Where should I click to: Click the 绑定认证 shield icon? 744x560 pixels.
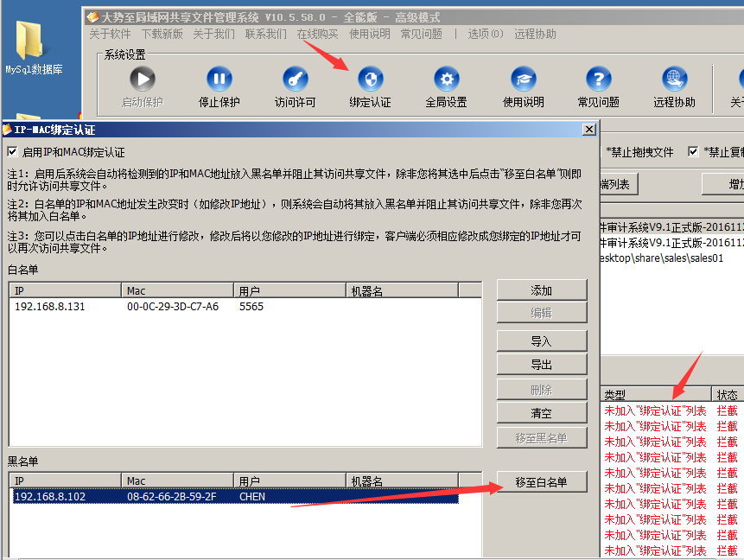coord(370,80)
